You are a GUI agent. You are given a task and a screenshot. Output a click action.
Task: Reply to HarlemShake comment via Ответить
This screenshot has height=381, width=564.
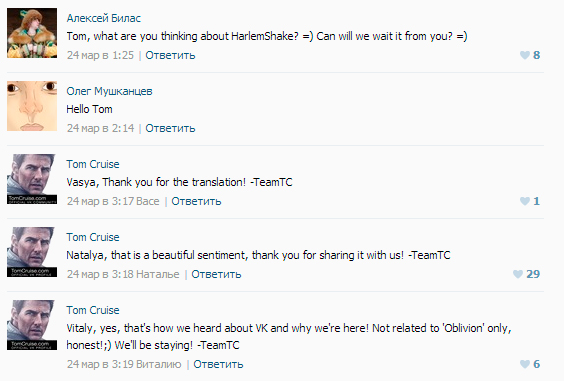click(170, 55)
